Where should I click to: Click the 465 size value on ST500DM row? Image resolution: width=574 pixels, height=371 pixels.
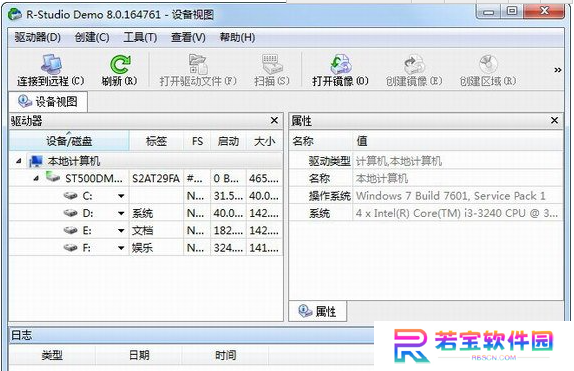coord(264,178)
